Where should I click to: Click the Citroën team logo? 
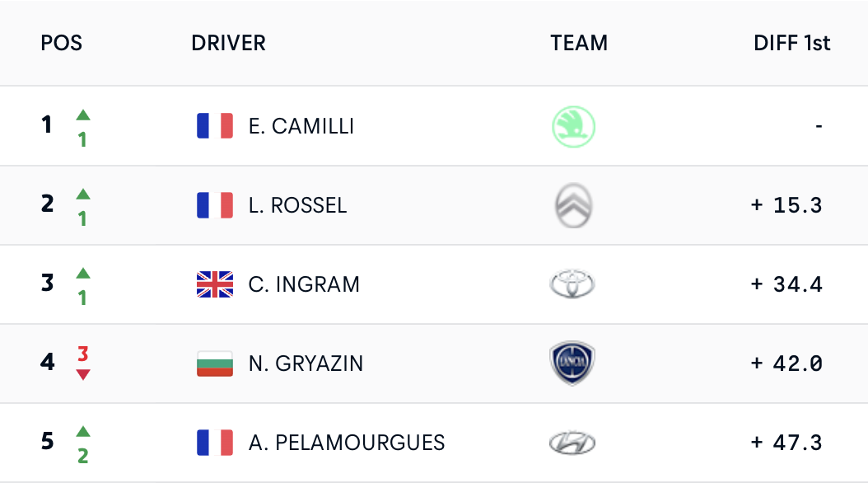[572, 206]
